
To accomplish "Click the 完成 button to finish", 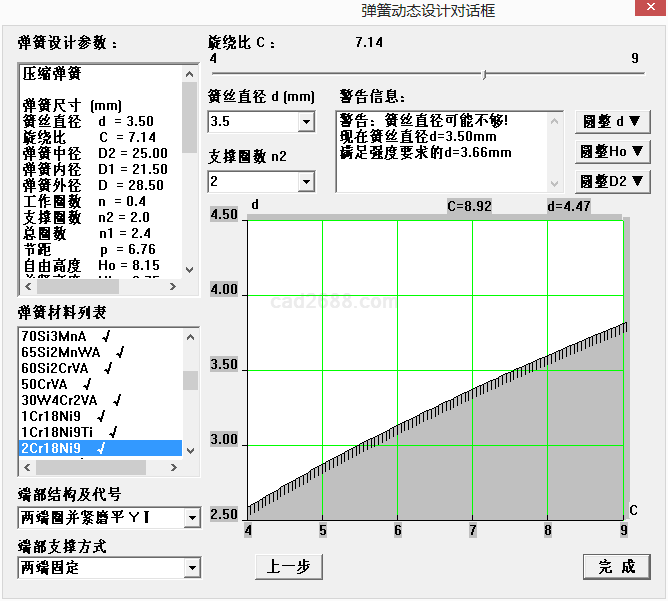I will point(617,566).
